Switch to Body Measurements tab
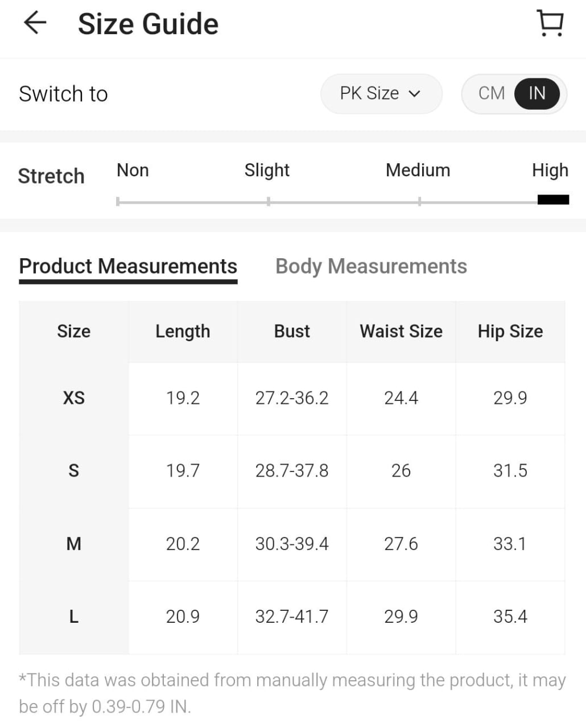Image resolution: width=586 pixels, height=728 pixels. coord(371,266)
